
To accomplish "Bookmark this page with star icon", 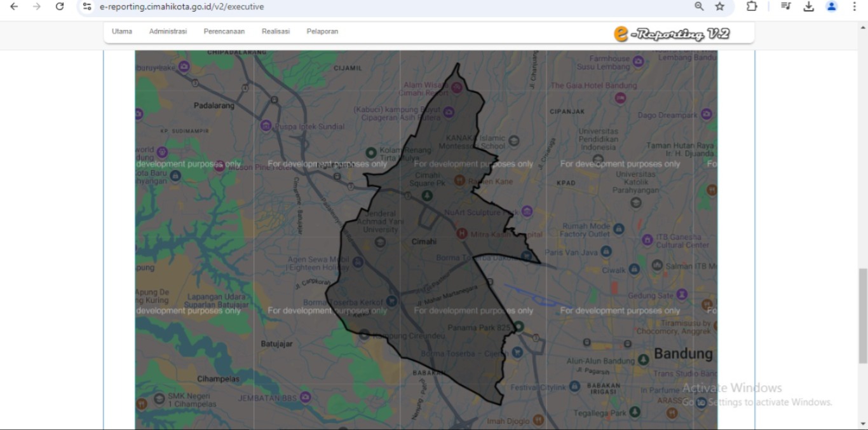I will (719, 6).
